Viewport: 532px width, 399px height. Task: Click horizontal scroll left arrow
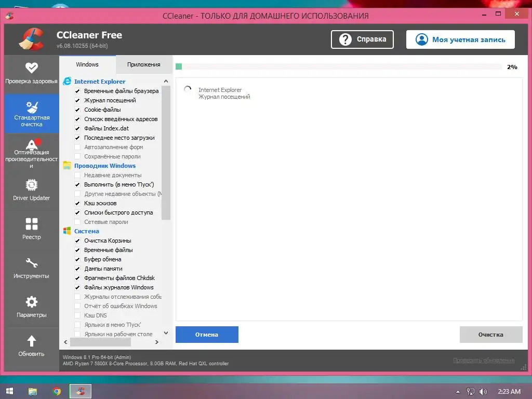coord(65,342)
